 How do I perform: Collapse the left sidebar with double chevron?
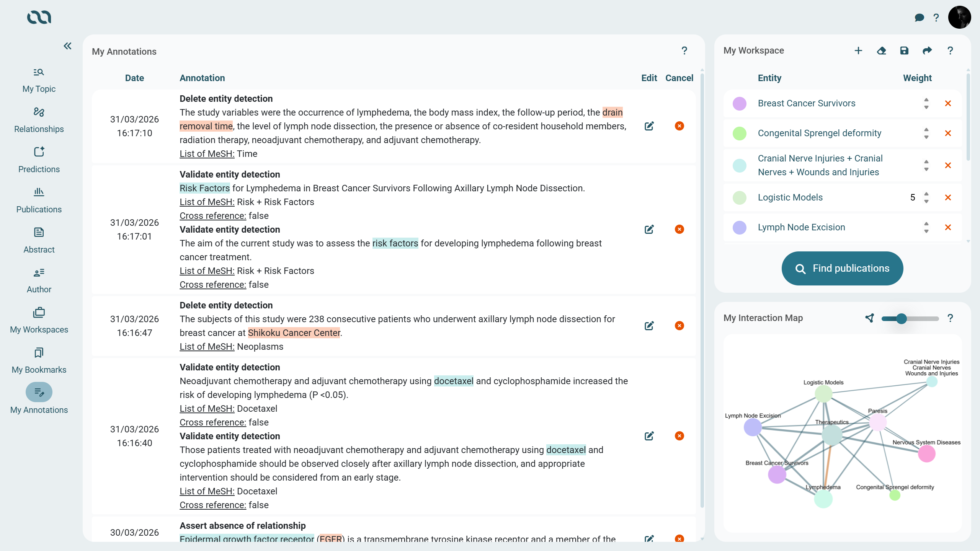[67, 46]
